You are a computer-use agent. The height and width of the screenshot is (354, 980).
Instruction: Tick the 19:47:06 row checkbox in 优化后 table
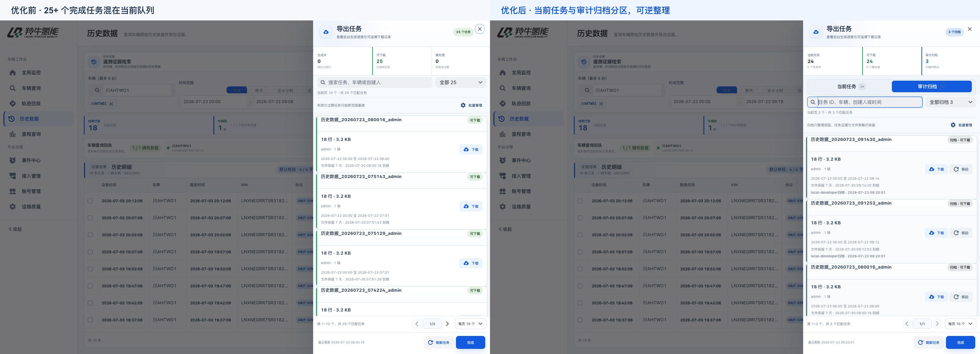[580, 286]
